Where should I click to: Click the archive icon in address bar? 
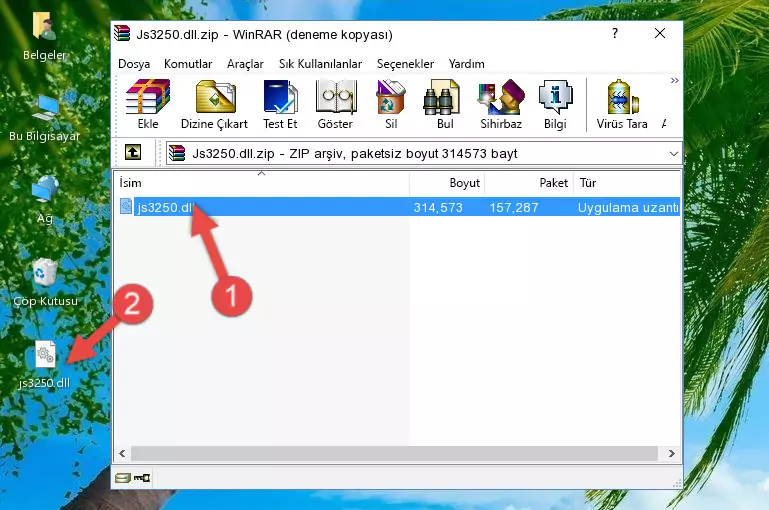tap(178, 153)
